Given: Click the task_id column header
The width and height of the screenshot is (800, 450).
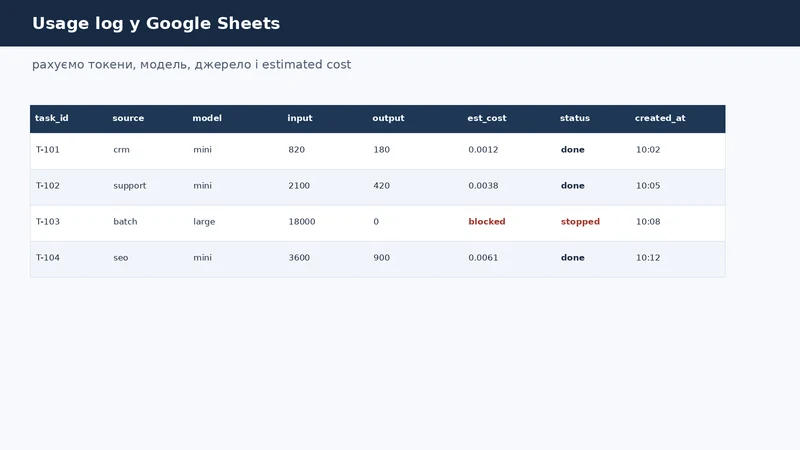Looking at the screenshot, I should (52, 118).
